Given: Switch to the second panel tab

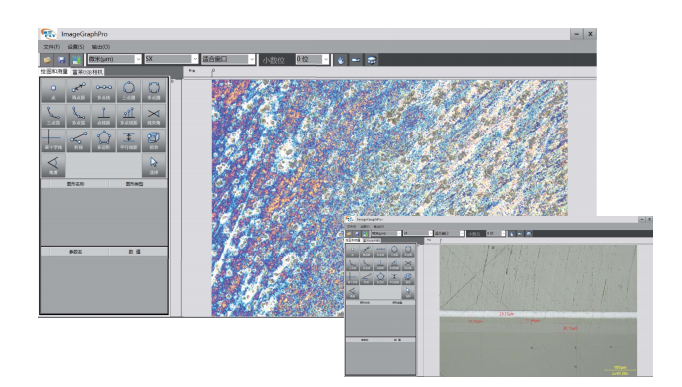Looking at the screenshot, I should click(87, 72).
